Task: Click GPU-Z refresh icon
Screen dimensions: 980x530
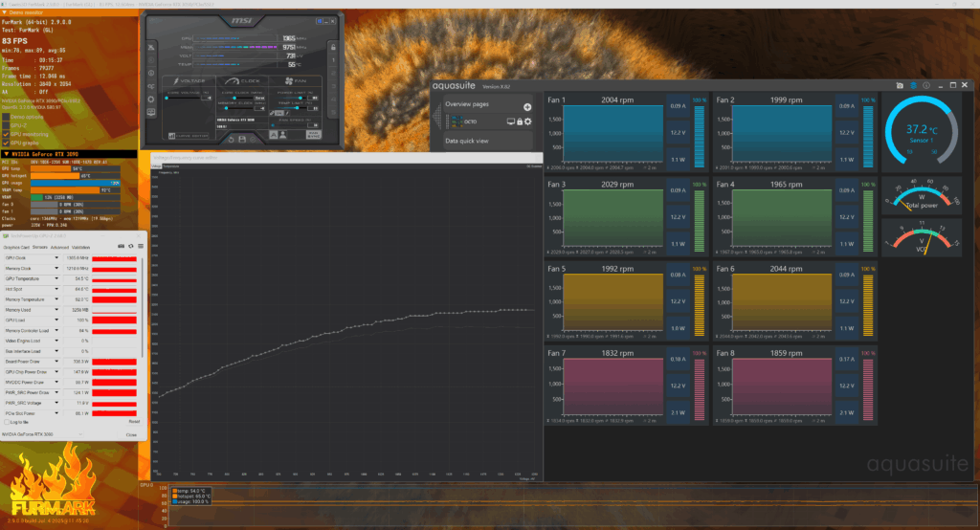Action: (x=130, y=246)
